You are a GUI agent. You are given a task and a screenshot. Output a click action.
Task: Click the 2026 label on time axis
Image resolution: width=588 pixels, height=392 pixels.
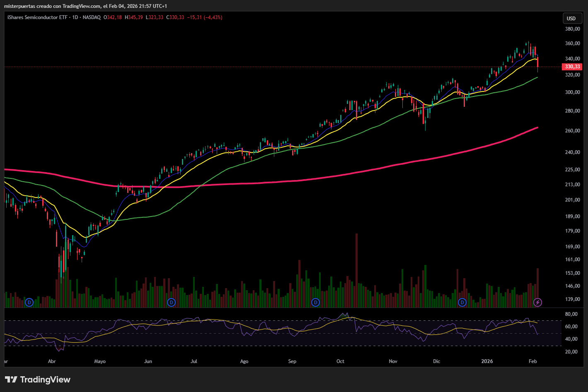tap(487, 361)
